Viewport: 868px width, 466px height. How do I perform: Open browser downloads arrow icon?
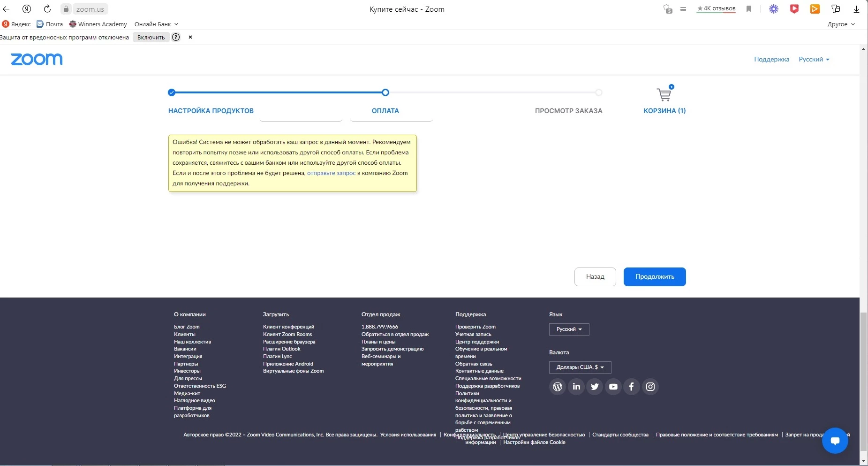[x=856, y=9]
